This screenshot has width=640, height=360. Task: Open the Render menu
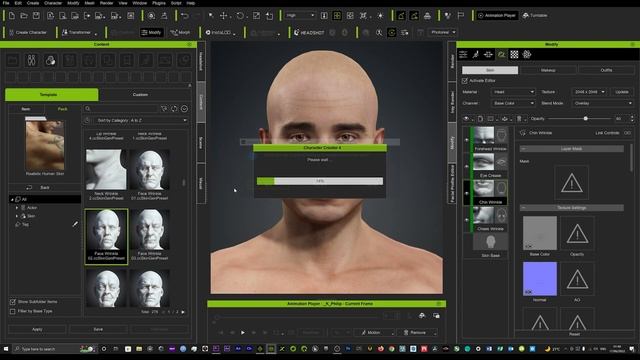[107, 3]
